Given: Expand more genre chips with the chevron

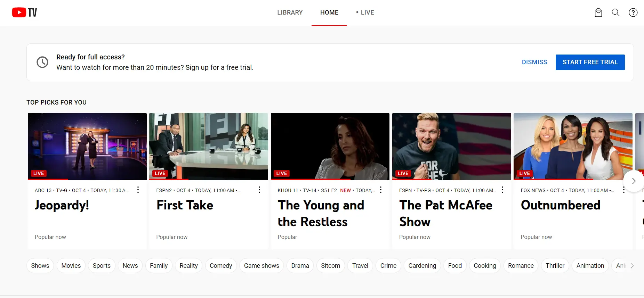Looking at the screenshot, I should coord(632,266).
